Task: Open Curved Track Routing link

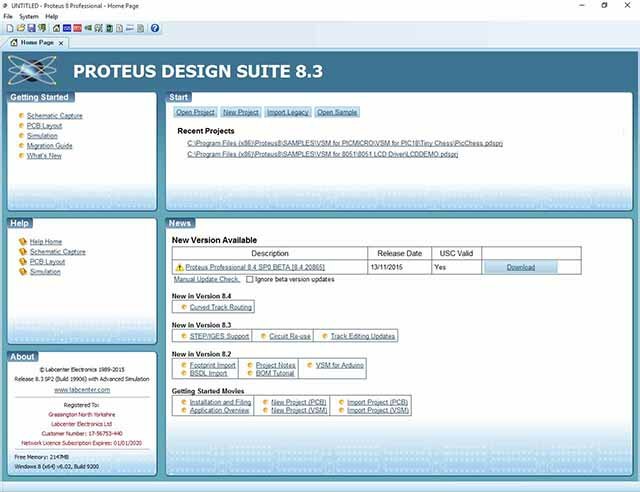Action: (221, 307)
